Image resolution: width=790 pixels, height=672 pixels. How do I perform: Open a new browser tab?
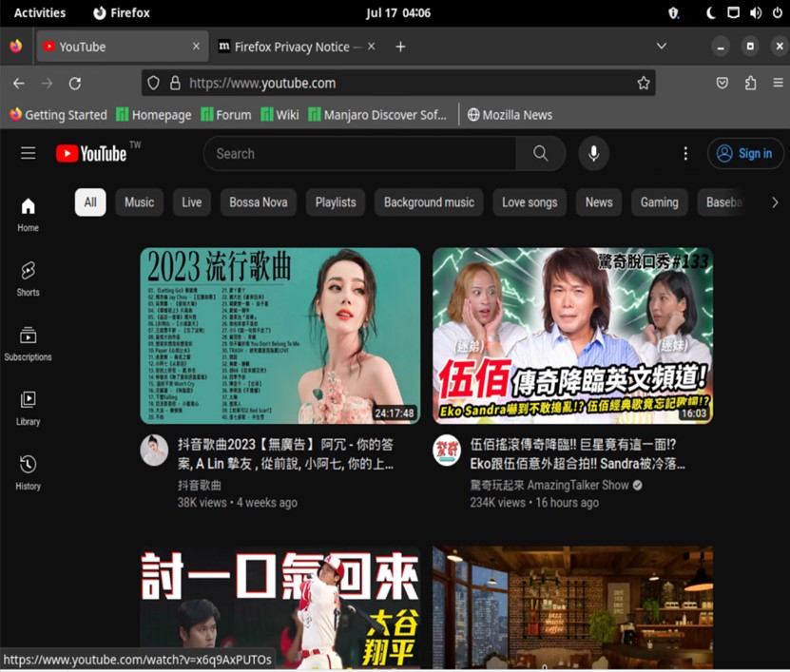click(x=400, y=47)
